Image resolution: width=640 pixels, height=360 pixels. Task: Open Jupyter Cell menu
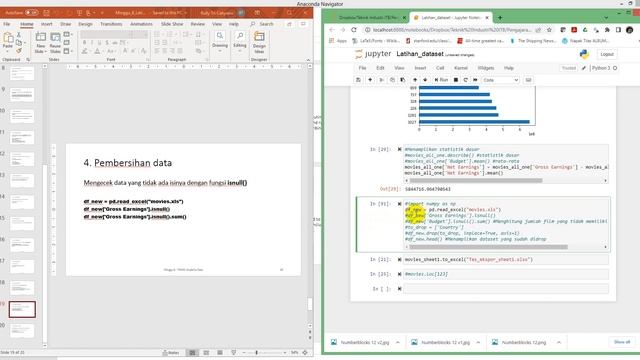[440, 68]
